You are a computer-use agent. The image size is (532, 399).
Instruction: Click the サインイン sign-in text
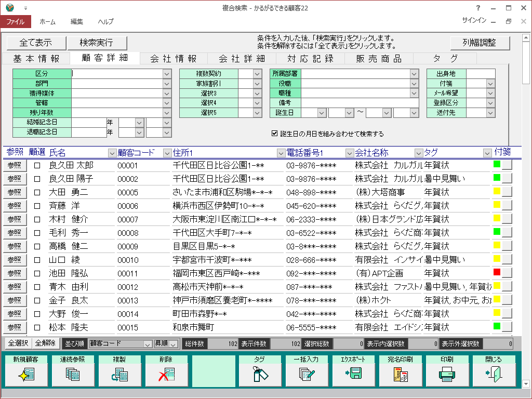pos(474,20)
